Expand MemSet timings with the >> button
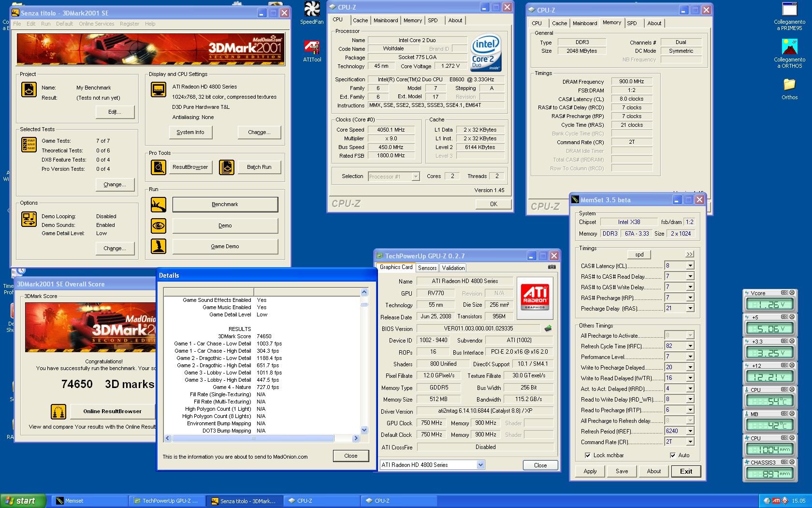 tap(689, 254)
